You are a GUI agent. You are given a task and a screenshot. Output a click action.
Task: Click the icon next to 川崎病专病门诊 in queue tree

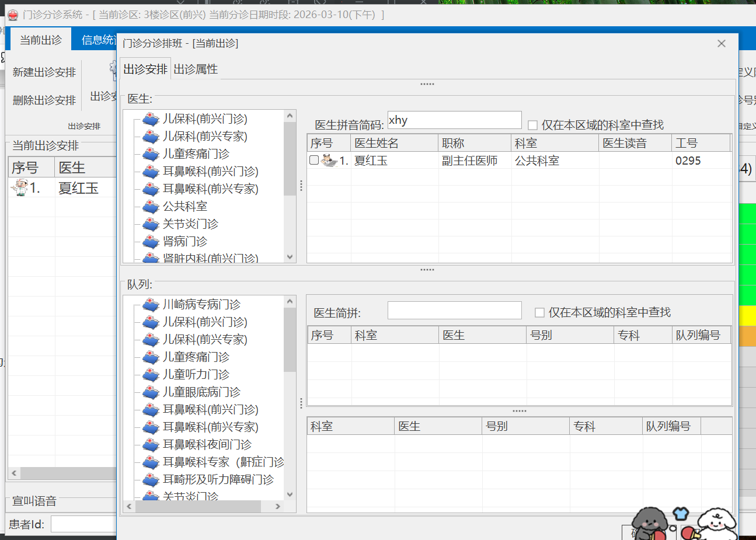pyautogui.click(x=151, y=305)
